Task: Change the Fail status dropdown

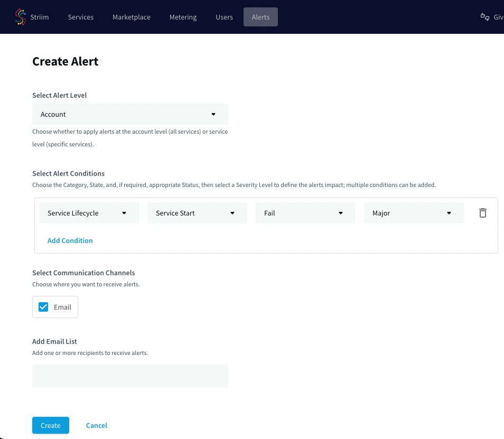Action: click(x=305, y=212)
